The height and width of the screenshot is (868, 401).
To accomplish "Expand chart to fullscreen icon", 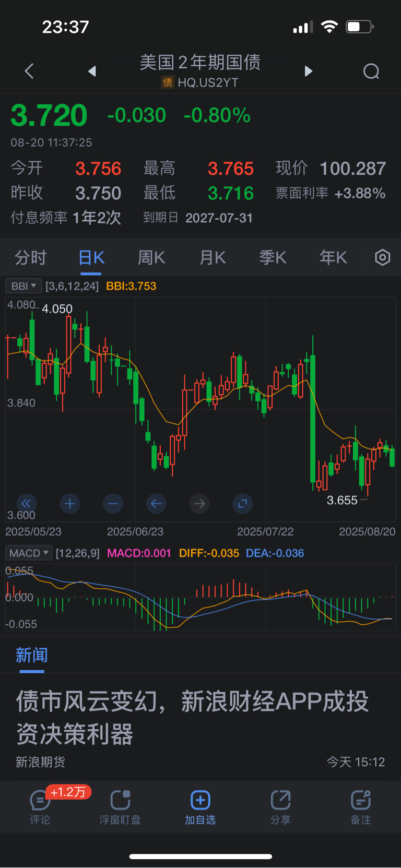I will [242, 504].
